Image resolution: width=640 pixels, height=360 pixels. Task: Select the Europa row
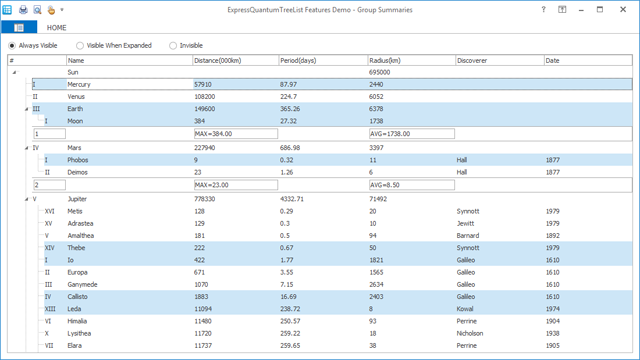pyautogui.click(x=338, y=272)
